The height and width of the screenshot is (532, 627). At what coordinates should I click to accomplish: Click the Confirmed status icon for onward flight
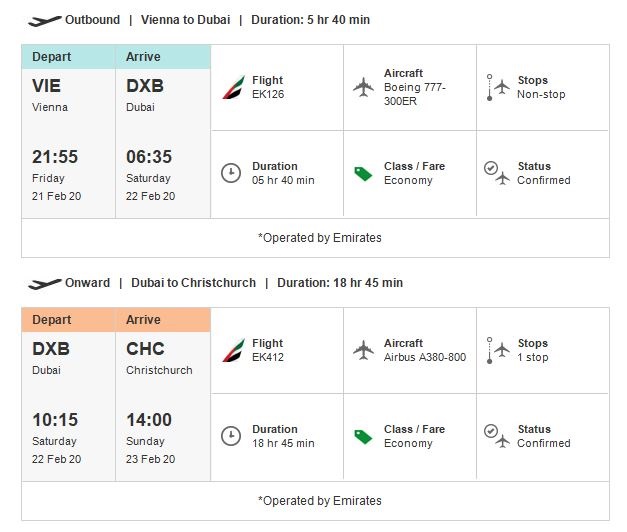[496, 436]
